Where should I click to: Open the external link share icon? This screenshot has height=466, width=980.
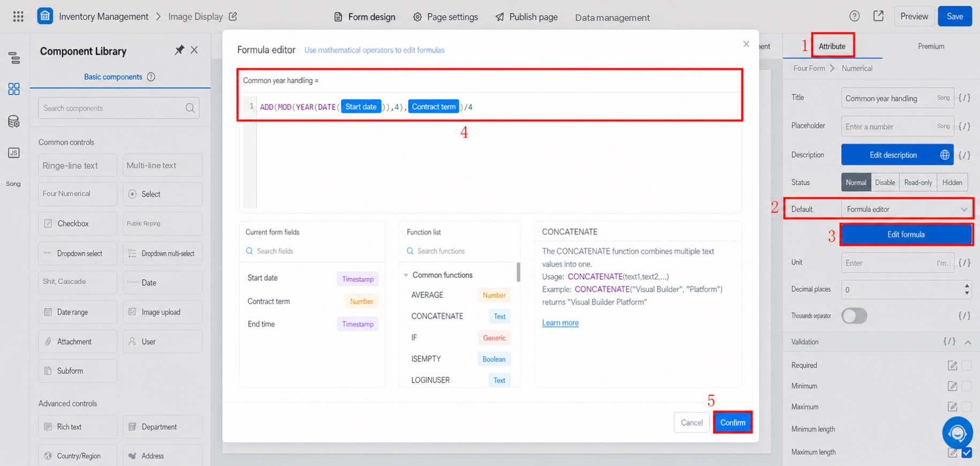(878, 16)
